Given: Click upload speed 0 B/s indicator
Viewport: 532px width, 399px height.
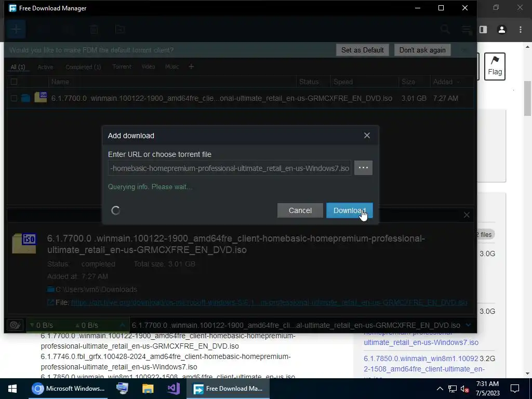Looking at the screenshot, I should (x=87, y=325).
